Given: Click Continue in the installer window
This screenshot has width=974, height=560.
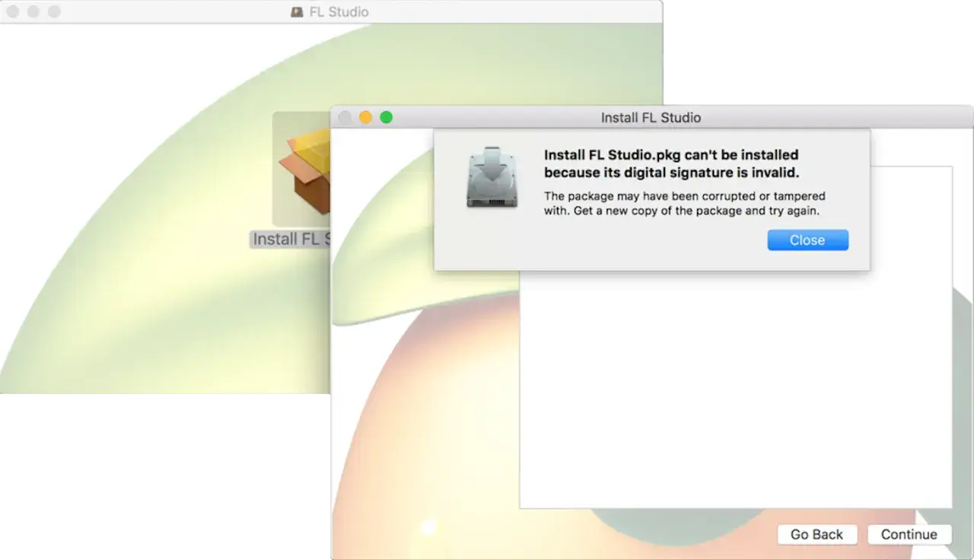Looking at the screenshot, I should (909, 534).
